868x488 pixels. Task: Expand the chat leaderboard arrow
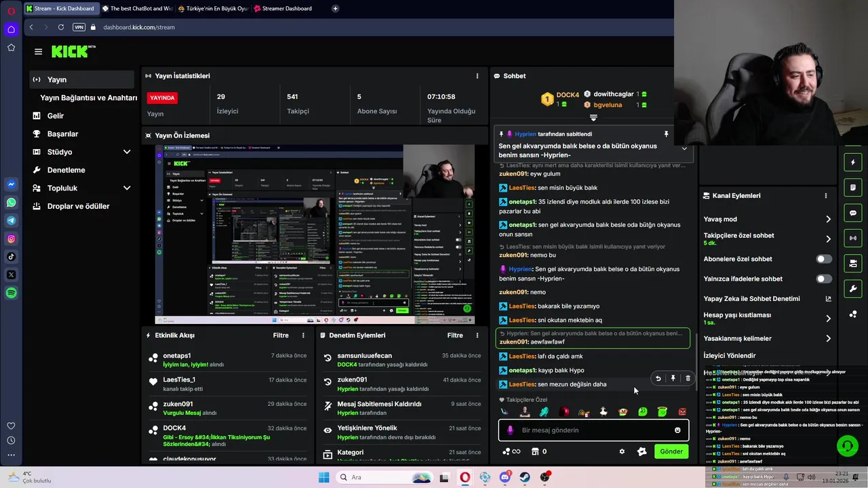click(x=593, y=118)
